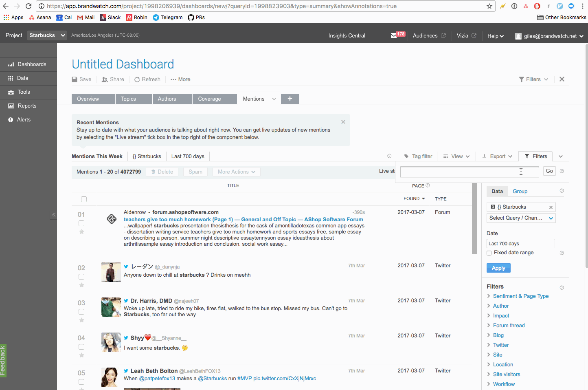Click the mentions list vertical scrollbar
This screenshot has width=588, height=390.
[x=474, y=220]
